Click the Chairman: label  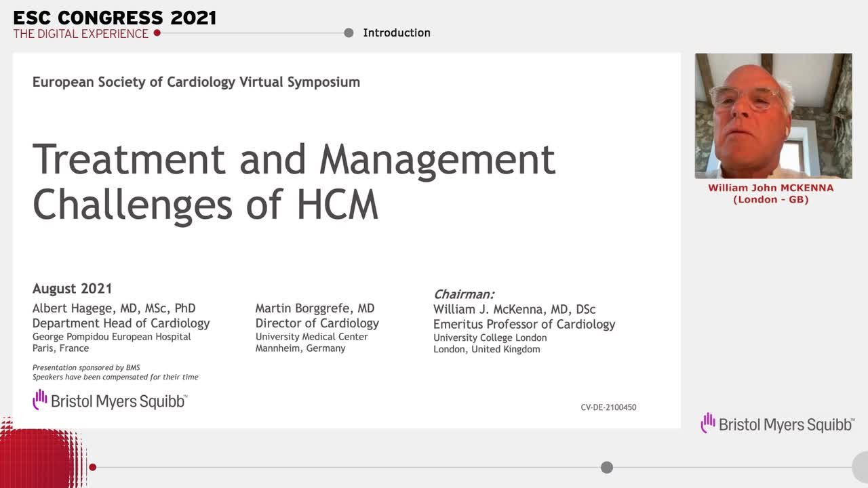pyautogui.click(x=464, y=295)
